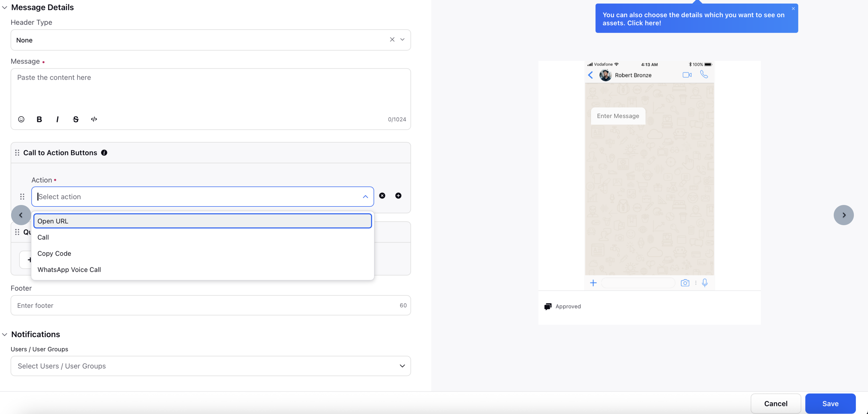This screenshot has width=868, height=414.
Task: Collapse the Select action dropdown chevron
Action: tap(365, 197)
